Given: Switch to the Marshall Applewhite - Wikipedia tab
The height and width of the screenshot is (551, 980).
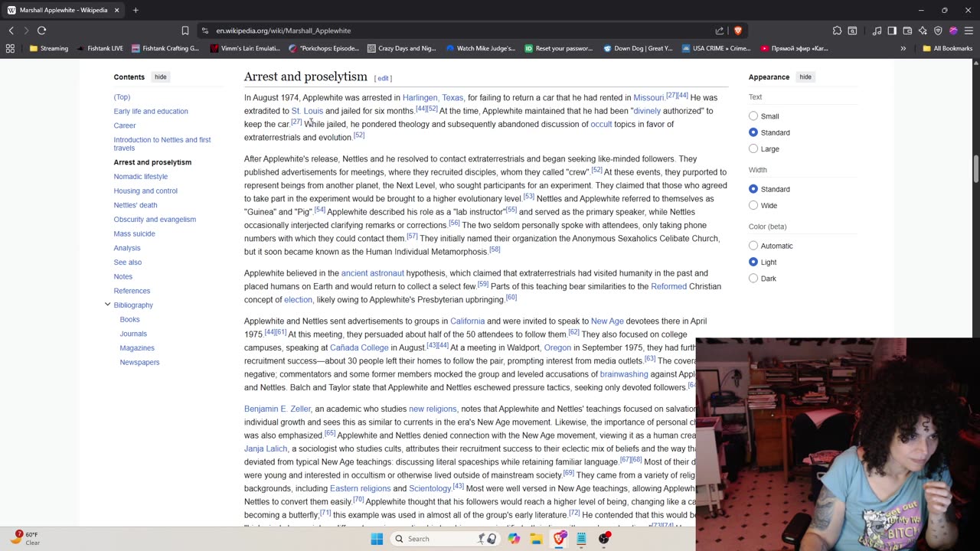Looking at the screenshot, I should pos(64,10).
